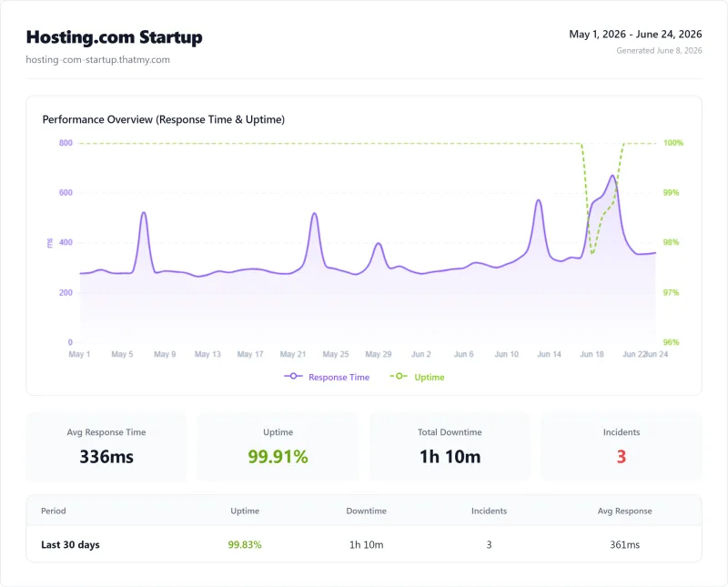Image resolution: width=728 pixels, height=587 pixels.
Task: Click the highest response time peak near Jun 20
Action: (x=612, y=176)
